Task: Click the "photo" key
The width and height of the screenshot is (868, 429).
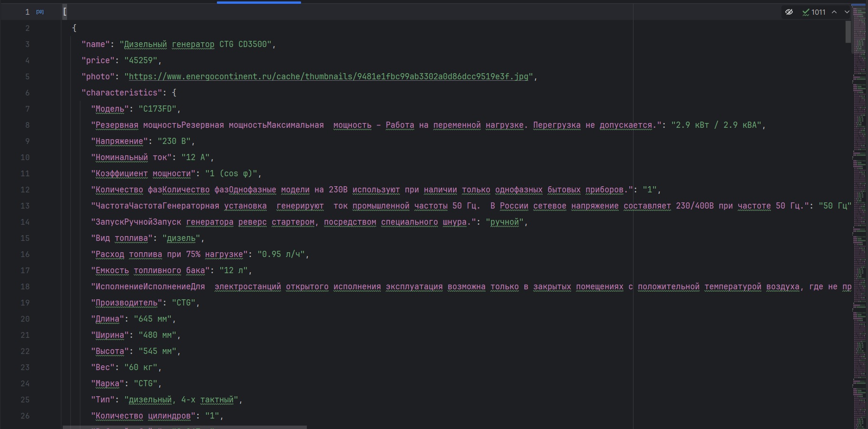Action: click(98, 76)
